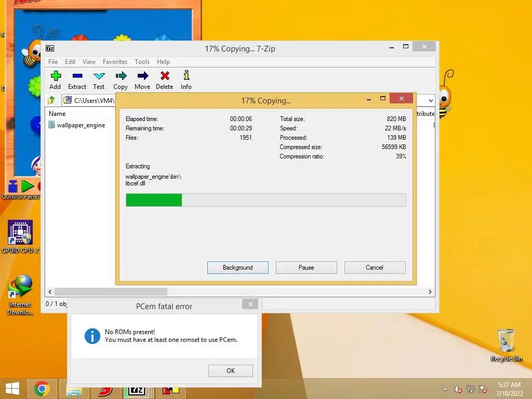532x399 pixels.
Task: Click the Info toolbar icon
Action: pos(187,80)
